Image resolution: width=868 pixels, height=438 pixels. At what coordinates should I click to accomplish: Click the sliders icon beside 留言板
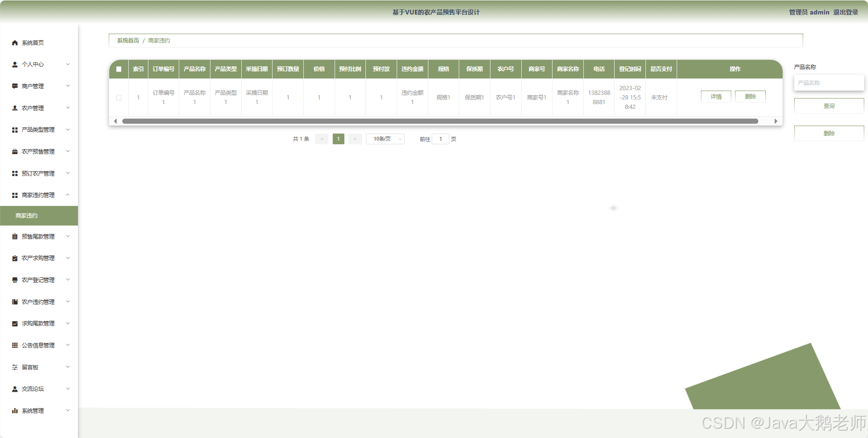point(15,367)
